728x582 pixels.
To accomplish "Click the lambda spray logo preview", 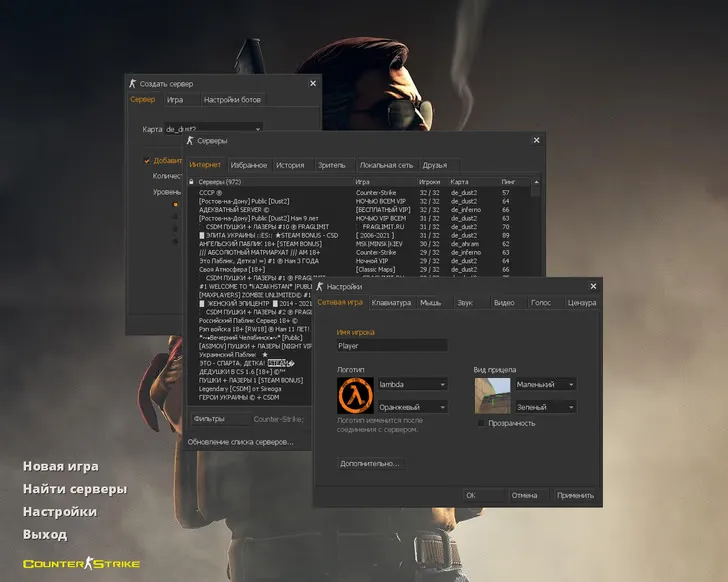I will point(356,396).
